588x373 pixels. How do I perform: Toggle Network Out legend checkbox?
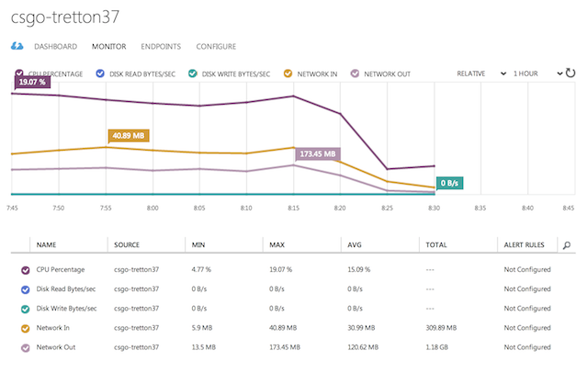(x=355, y=73)
